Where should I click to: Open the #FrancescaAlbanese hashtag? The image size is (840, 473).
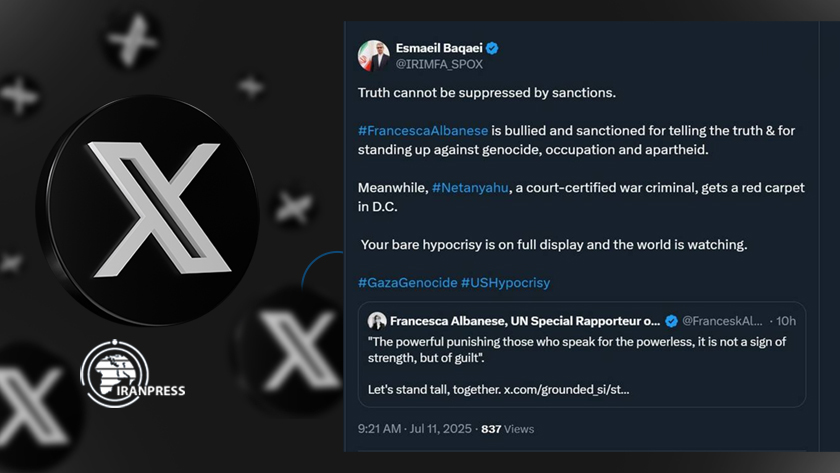(423, 131)
